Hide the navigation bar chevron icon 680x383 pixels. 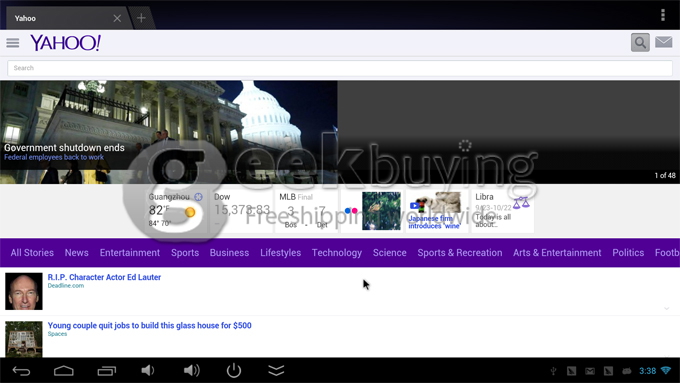click(276, 371)
